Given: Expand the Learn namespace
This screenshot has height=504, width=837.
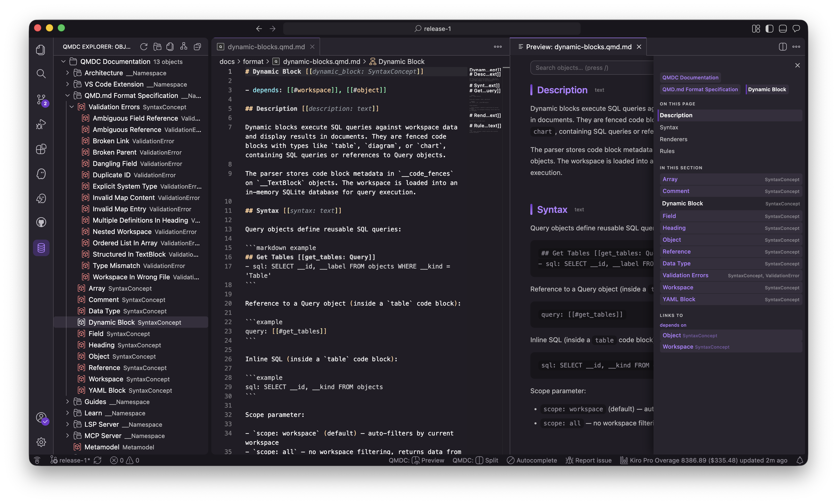Looking at the screenshot, I should click(67, 413).
